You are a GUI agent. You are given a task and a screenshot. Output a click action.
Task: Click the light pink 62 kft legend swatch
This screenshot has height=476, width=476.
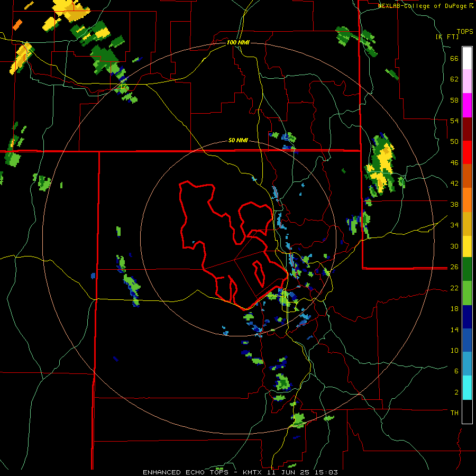tap(467, 81)
